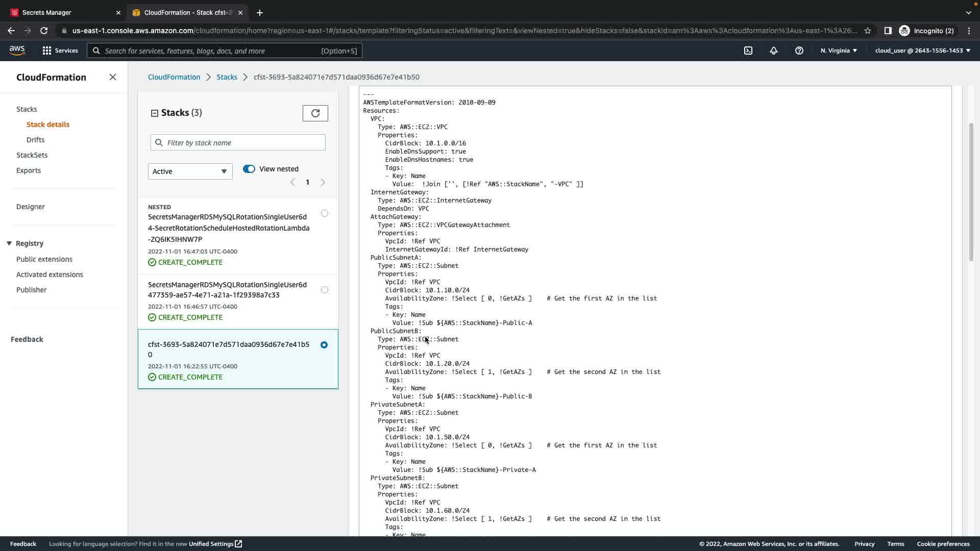
Task: Open the Services grid menu
Action: [x=60, y=51]
